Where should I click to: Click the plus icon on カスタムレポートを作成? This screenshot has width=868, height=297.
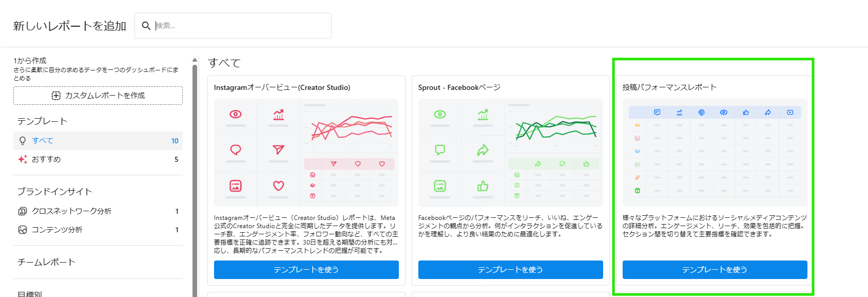pos(56,96)
